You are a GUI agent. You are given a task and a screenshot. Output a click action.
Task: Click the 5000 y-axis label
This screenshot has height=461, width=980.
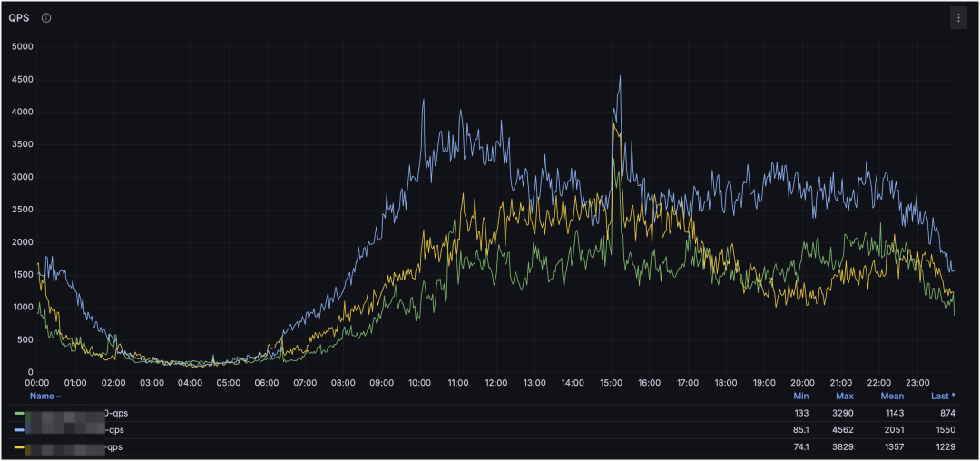[x=23, y=47]
